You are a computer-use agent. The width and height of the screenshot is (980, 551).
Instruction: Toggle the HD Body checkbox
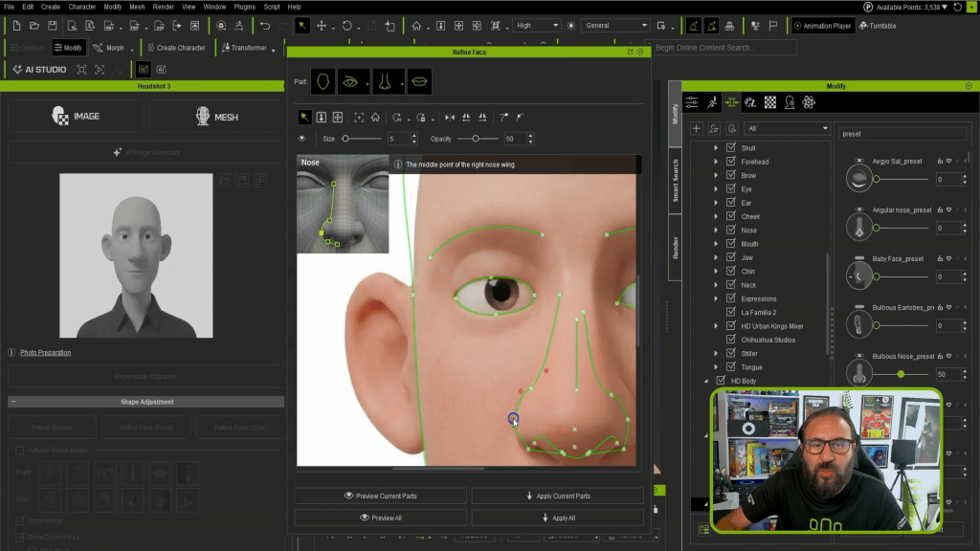click(721, 381)
